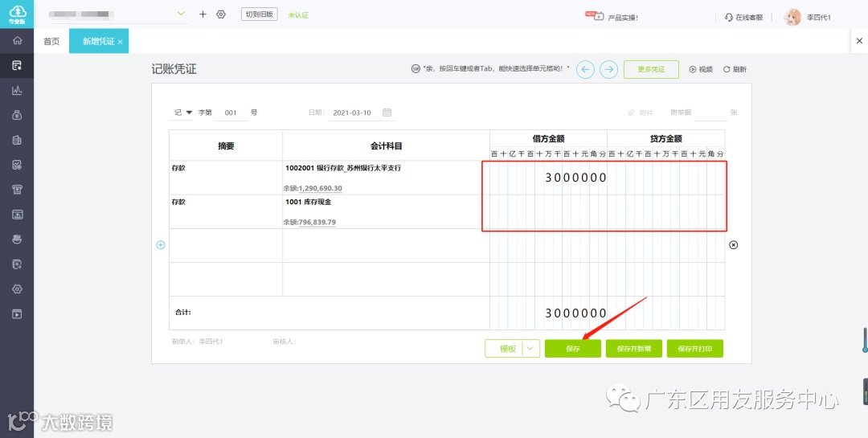Click the sidebar invoice/ticket icon
Screen dimensions: 868x438
point(17,190)
